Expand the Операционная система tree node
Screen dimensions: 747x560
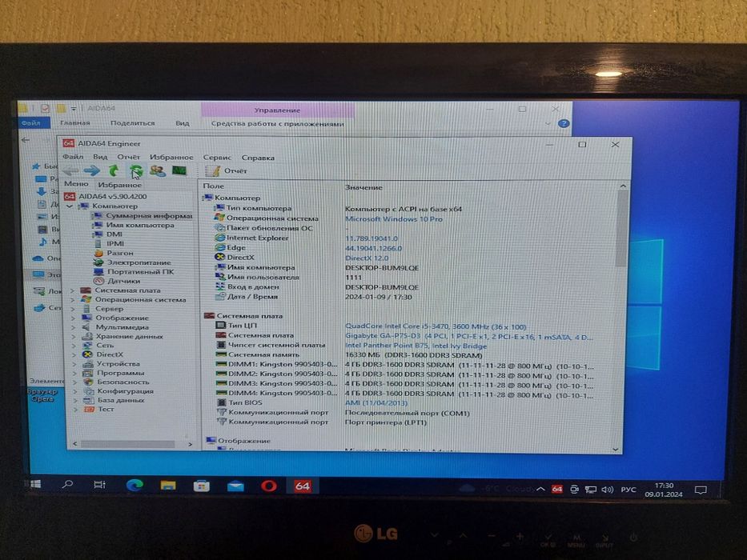(72, 300)
